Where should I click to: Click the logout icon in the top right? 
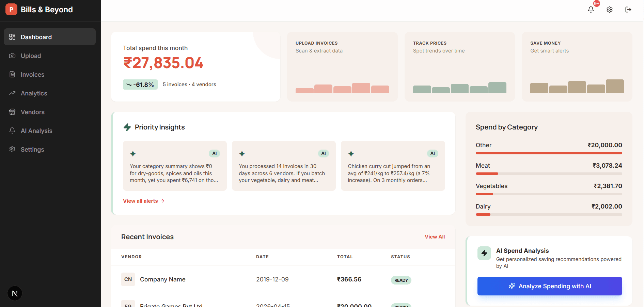pos(628,9)
